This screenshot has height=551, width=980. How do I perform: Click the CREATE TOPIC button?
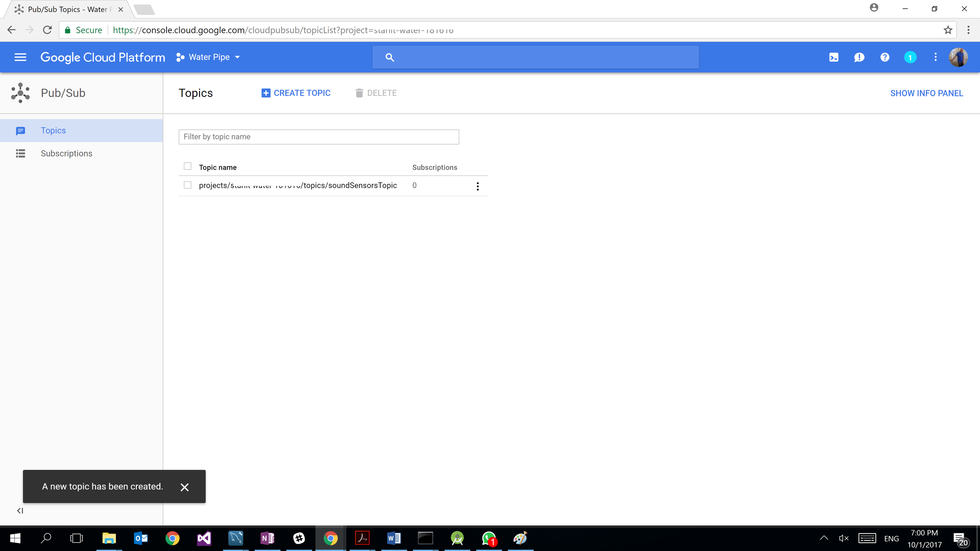[296, 93]
